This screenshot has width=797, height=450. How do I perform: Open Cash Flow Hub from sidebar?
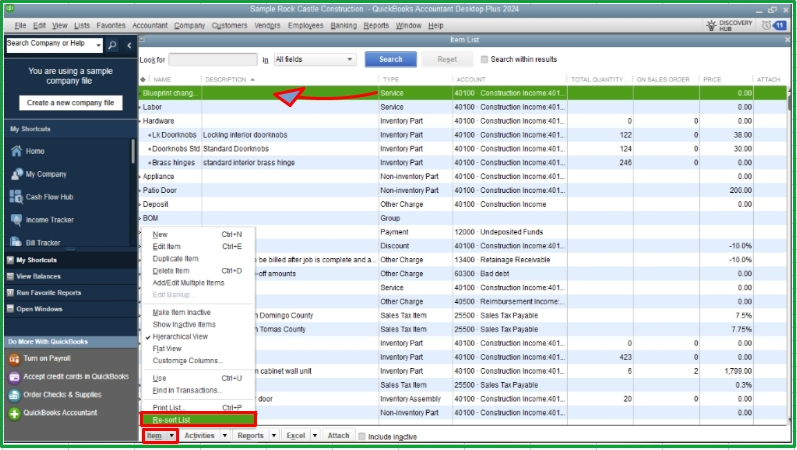pyautogui.click(x=16, y=197)
